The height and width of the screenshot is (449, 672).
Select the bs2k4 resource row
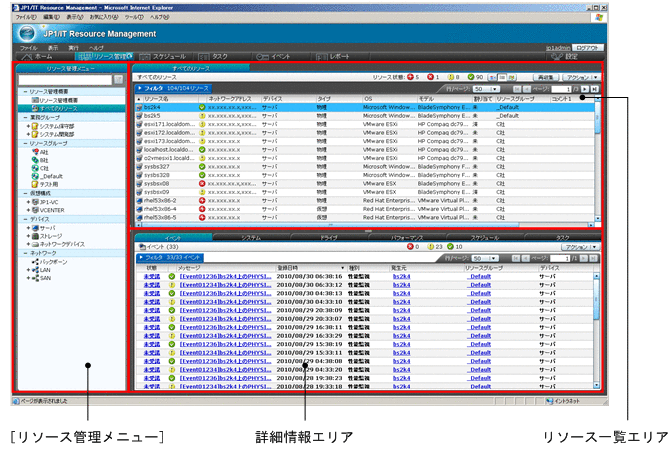pos(154,107)
